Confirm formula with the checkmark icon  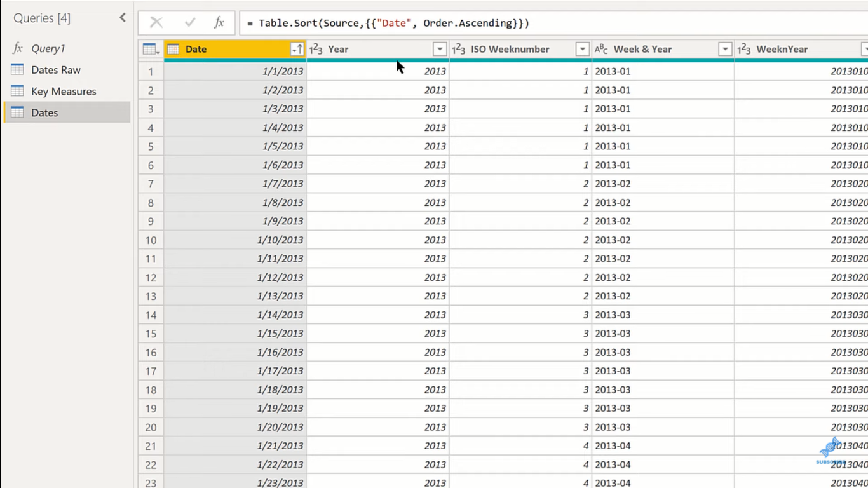tap(189, 23)
